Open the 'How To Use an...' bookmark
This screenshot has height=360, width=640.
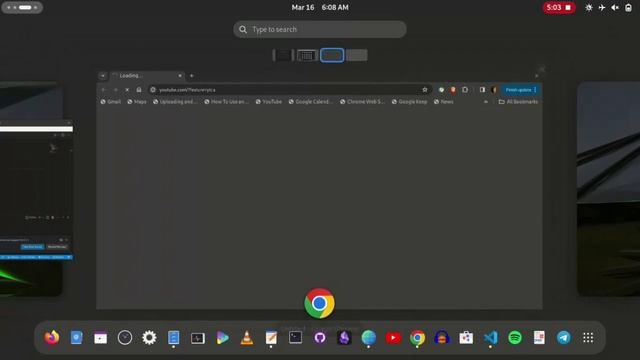(x=227, y=102)
